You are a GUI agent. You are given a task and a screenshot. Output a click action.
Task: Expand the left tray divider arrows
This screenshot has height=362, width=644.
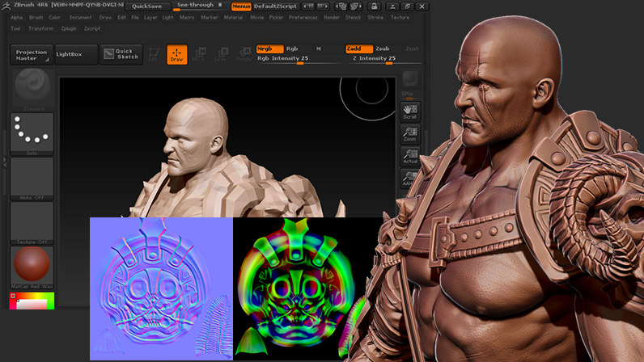pyautogui.click(x=5, y=162)
